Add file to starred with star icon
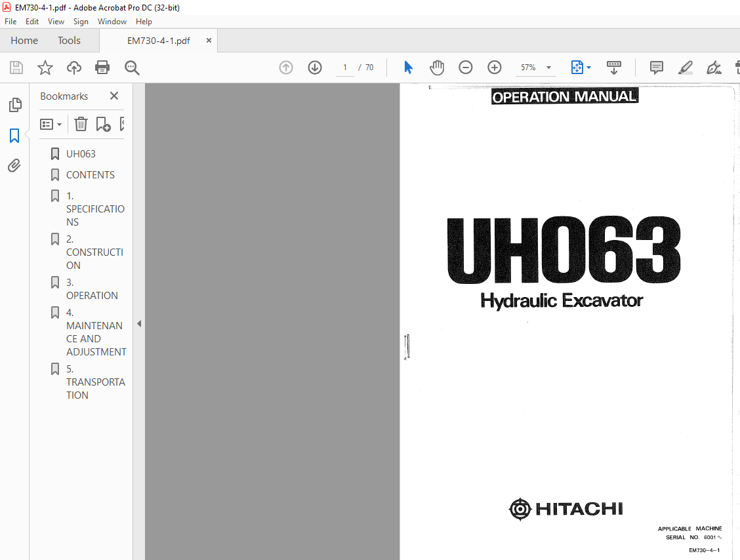 pyautogui.click(x=45, y=68)
